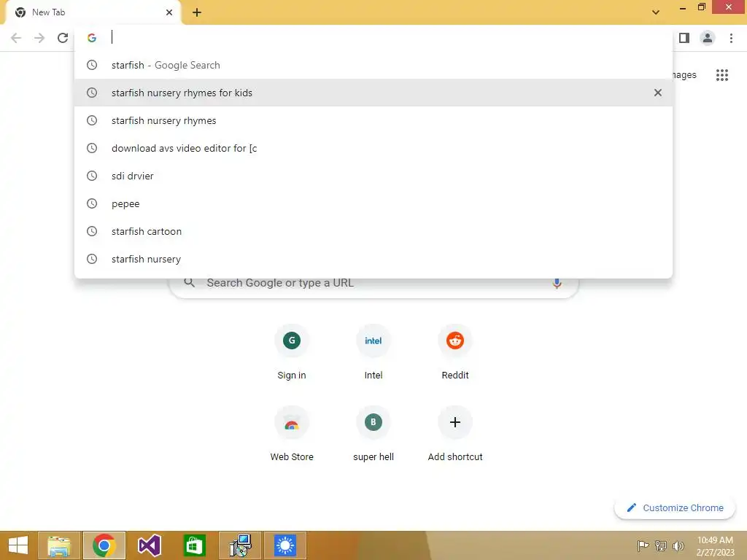Screen dimensions: 747x560
Task: Click the Action Center flag tray icon
Action: tap(643, 545)
